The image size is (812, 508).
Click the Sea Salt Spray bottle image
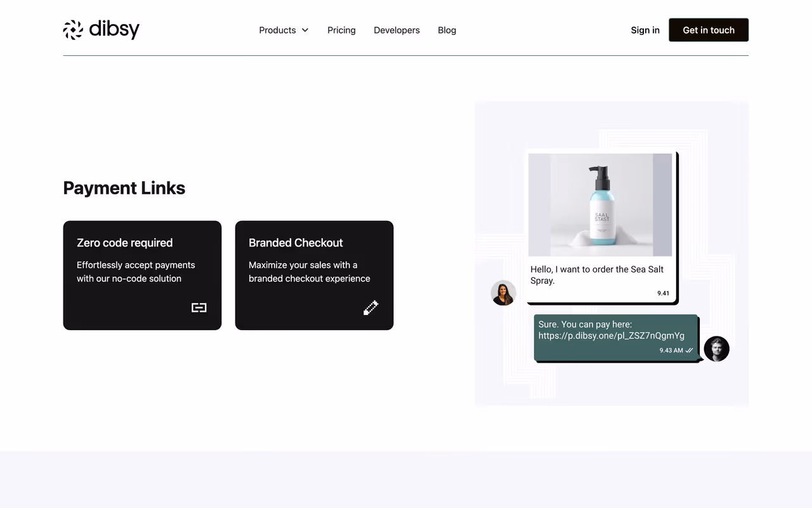[600, 204]
